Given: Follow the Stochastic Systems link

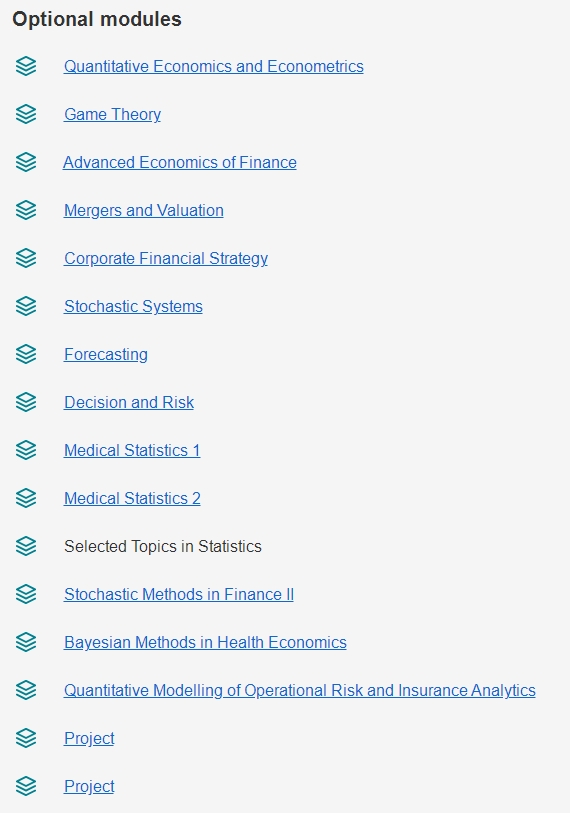Looking at the screenshot, I should point(133,306).
